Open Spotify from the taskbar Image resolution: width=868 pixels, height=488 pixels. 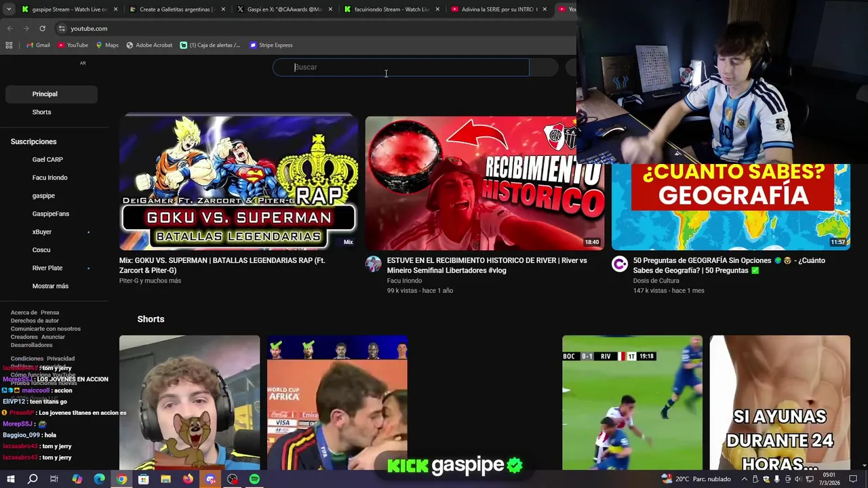(x=254, y=479)
